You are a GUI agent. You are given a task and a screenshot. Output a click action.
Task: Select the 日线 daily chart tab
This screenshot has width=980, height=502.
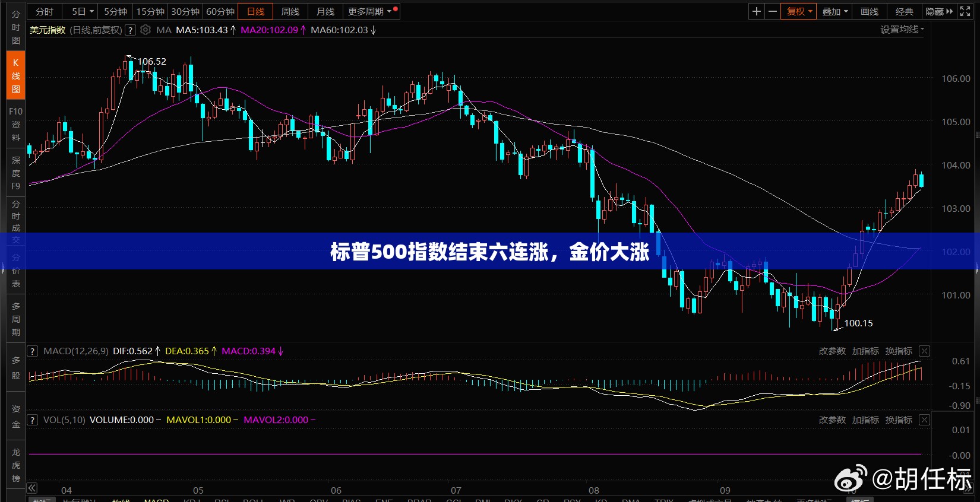255,11
